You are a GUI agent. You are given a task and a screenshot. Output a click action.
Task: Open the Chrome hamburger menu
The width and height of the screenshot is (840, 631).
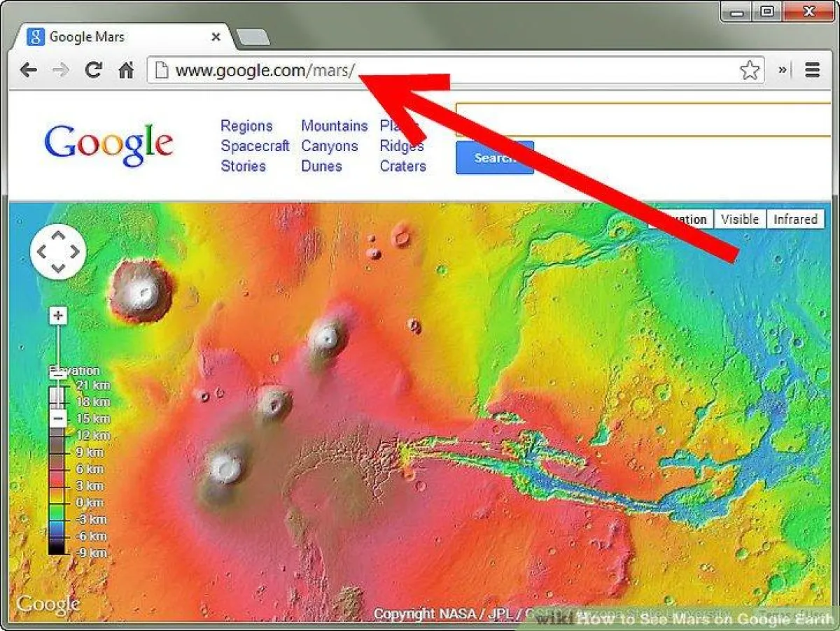[x=813, y=70]
